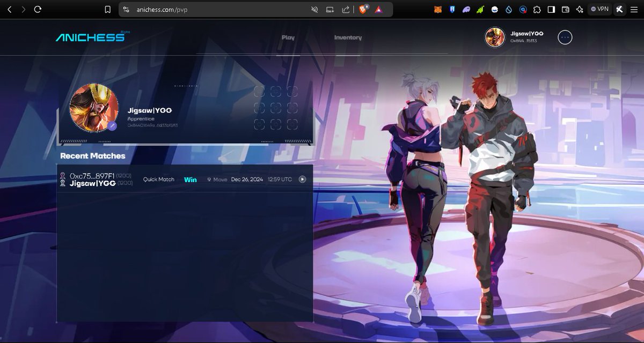This screenshot has height=343, width=644.
Task: Open the three-dots more menu in header
Action: (565, 37)
